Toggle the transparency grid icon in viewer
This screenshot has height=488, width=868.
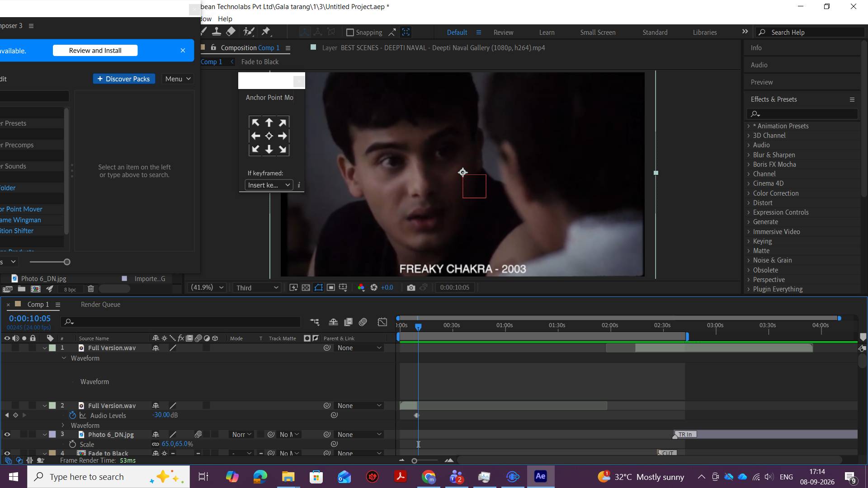click(x=306, y=287)
